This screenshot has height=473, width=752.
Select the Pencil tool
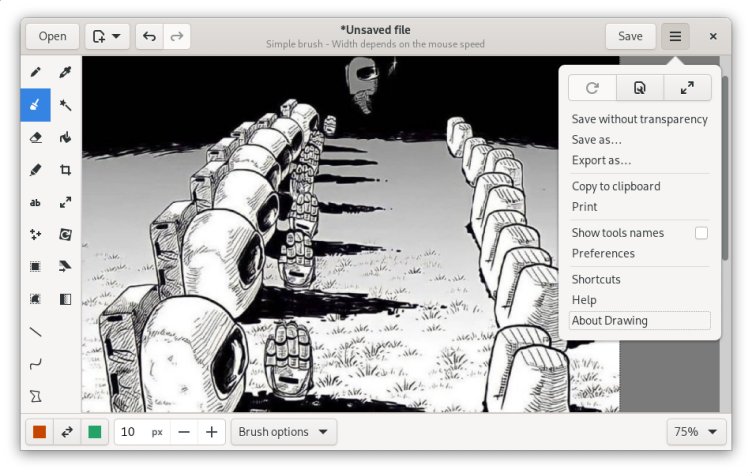point(35,72)
